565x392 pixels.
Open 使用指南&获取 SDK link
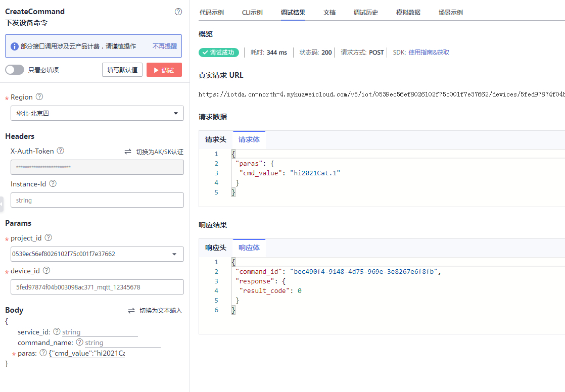click(429, 53)
